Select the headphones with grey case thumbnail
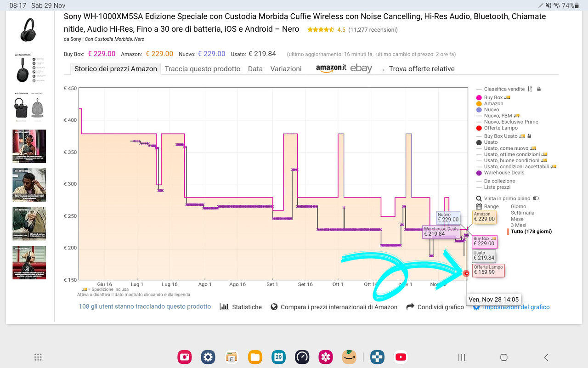The width and height of the screenshot is (588, 368). pyautogui.click(x=29, y=108)
